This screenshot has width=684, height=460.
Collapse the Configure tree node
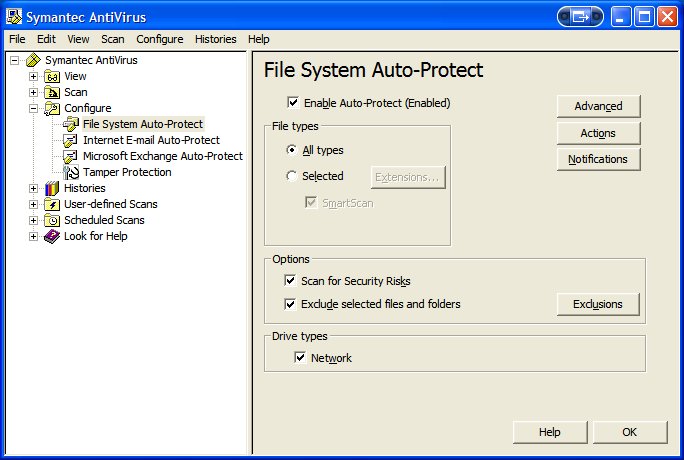pyautogui.click(x=33, y=108)
